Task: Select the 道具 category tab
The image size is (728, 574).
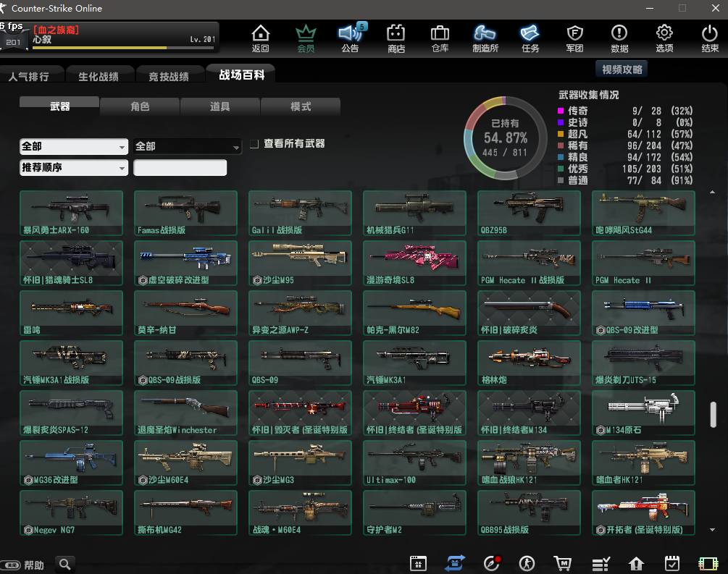Action: (219, 106)
